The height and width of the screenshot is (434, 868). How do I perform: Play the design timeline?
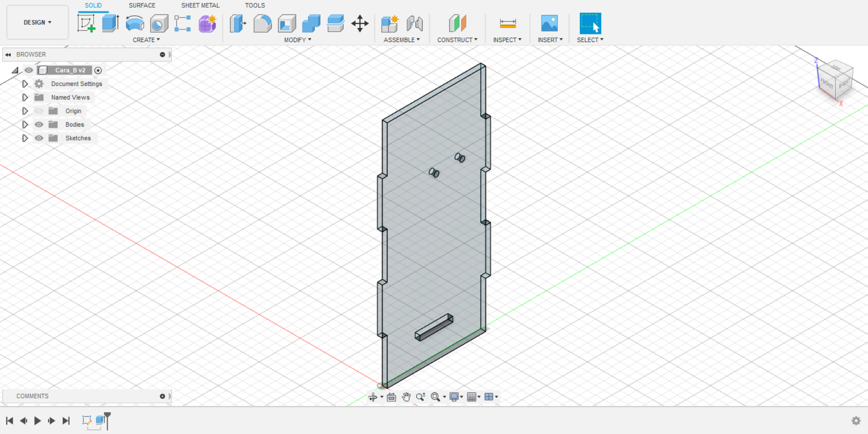pos(38,421)
